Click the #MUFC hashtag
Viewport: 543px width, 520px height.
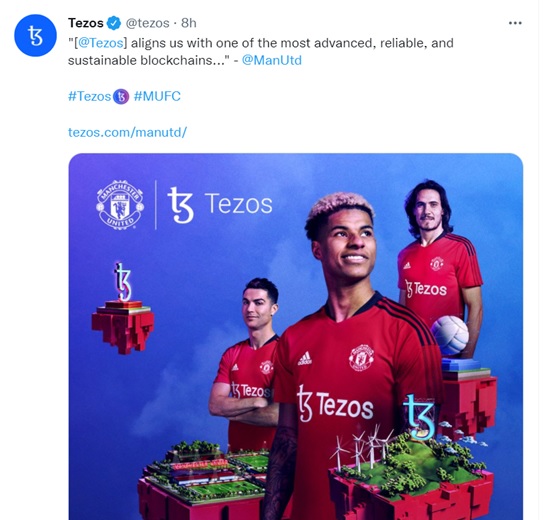pyautogui.click(x=157, y=96)
